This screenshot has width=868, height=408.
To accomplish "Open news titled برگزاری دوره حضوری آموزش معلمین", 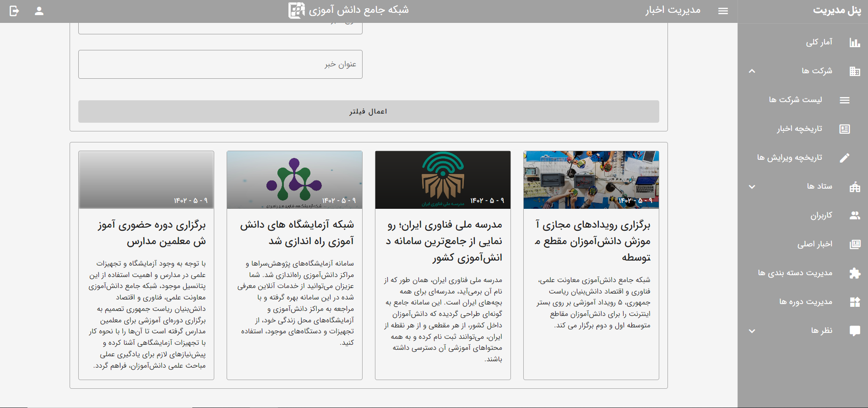I will [x=152, y=233].
